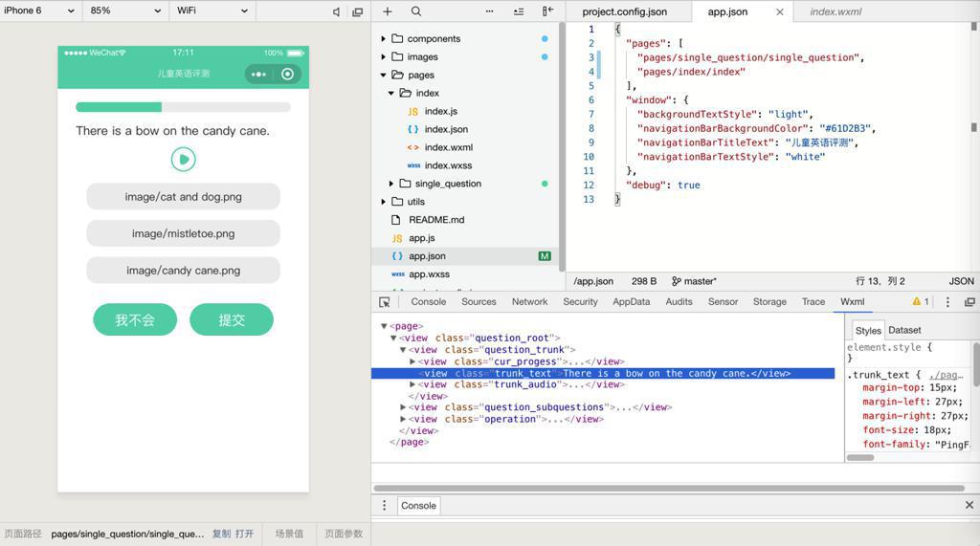Screen dimensions: 980x546
Task: Click 复制 to copy page path
Action: pos(221,534)
